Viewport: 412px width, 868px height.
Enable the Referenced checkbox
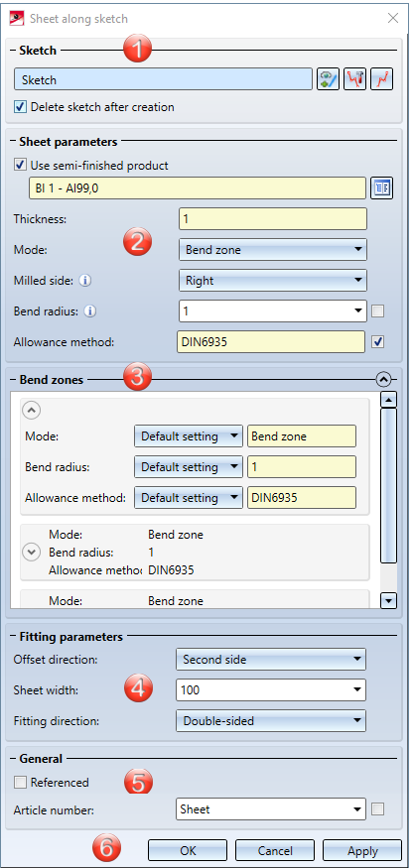21,783
